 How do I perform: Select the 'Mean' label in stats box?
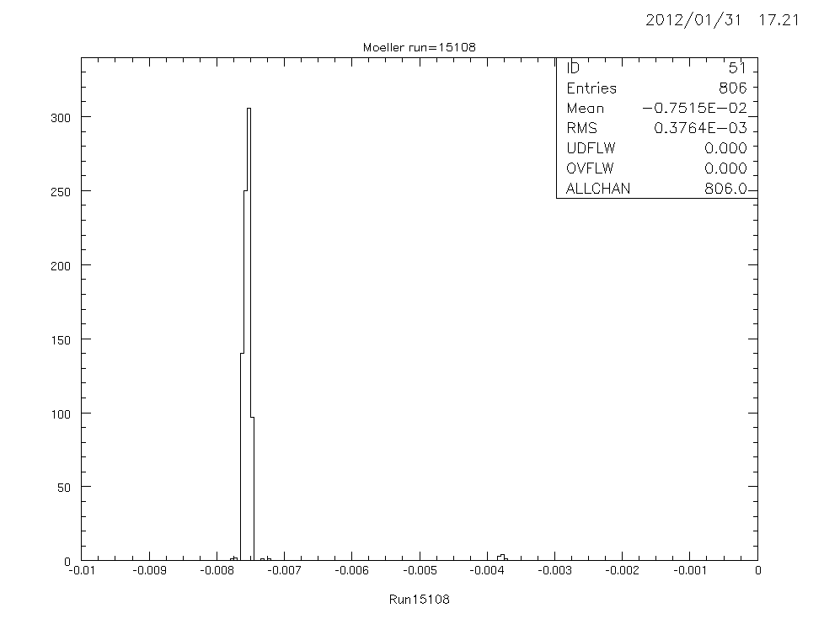click(x=585, y=108)
